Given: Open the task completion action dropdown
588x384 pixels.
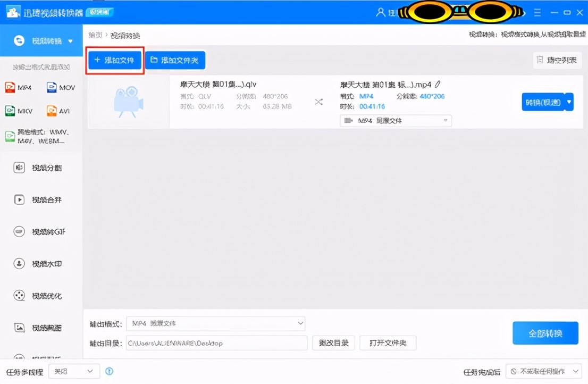Looking at the screenshot, I should point(543,371).
